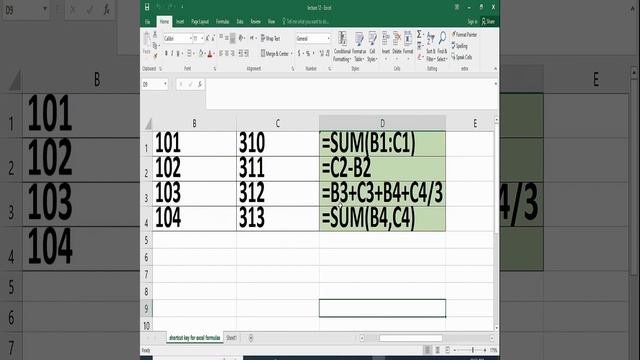Click the Increase Font Size icon
The height and width of the screenshot is (360, 640).
[207, 38]
